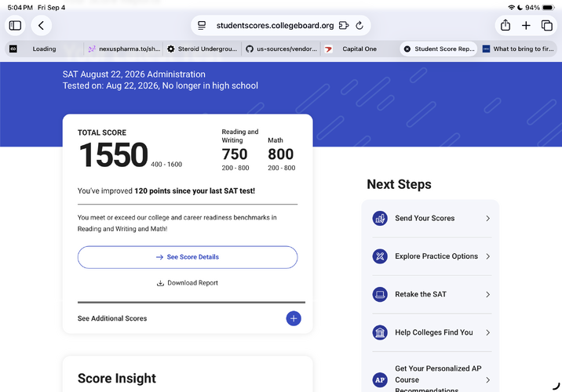This screenshot has width=562, height=392.
Task: Click the page reader menu icon in address bar
Action: click(202, 25)
